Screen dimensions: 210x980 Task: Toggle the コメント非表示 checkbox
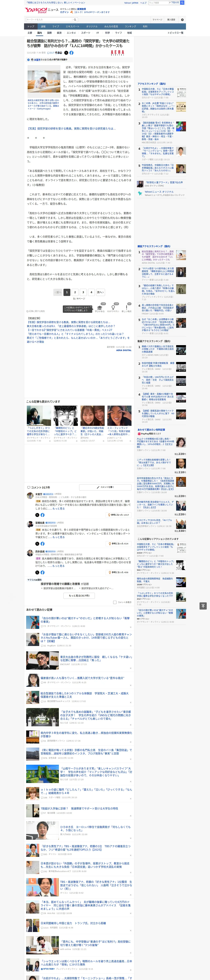(115, 602)
